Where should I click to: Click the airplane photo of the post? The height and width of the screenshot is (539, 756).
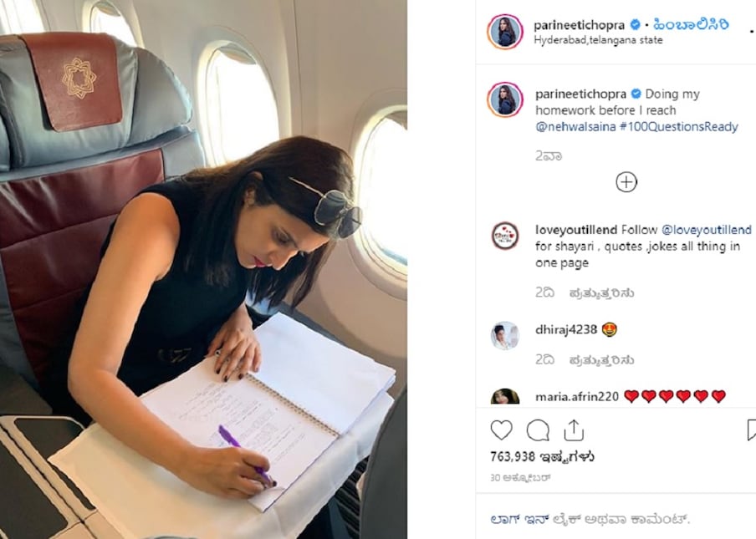pos(203,270)
